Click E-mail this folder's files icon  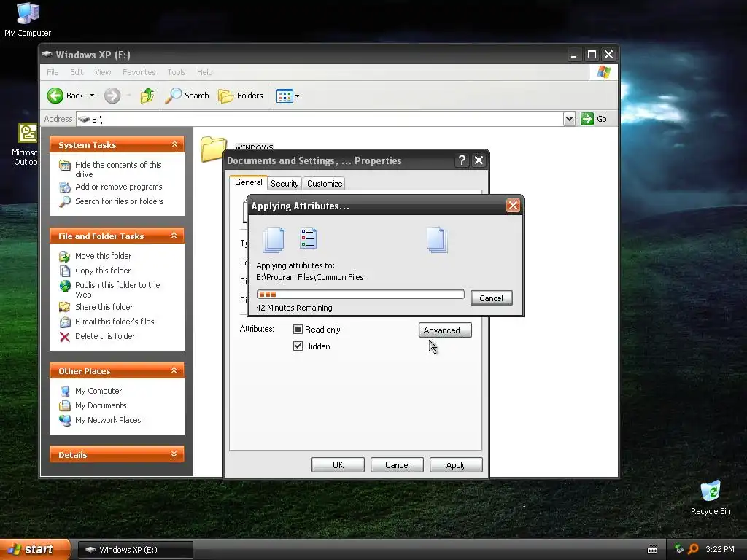[65, 322]
